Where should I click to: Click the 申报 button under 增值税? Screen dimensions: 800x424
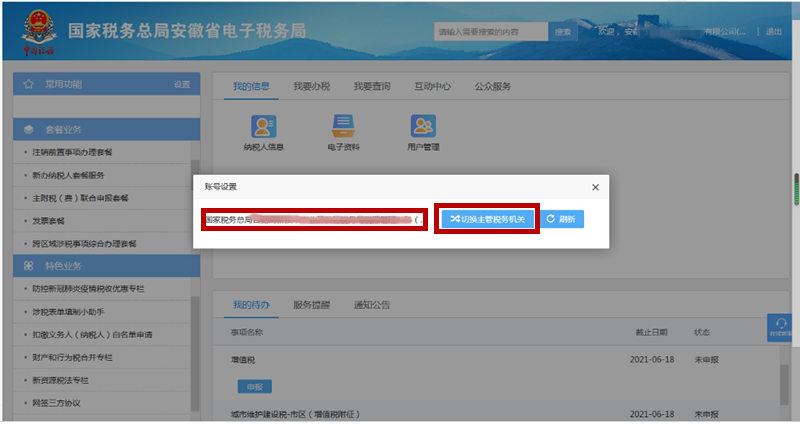pos(255,387)
